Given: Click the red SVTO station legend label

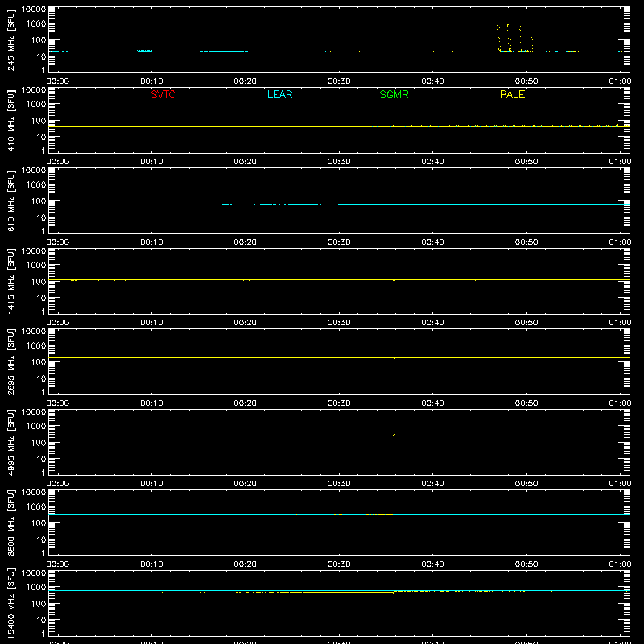Looking at the screenshot, I should click(163, 94).
